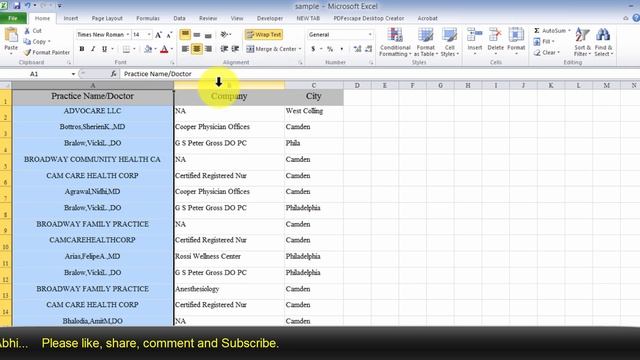Image resolution: width=640 pixels, height=360 pixels.
Task: Switch to the Page Layout tab
Action: point(107,18)
